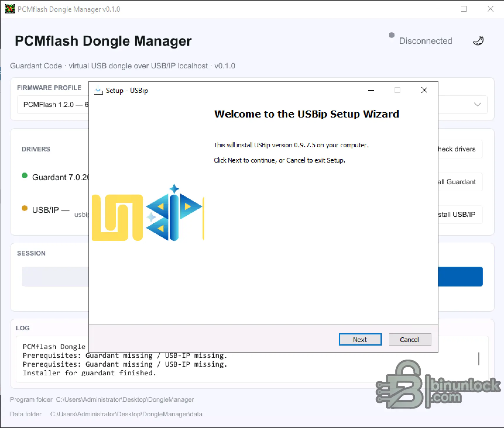Viewport: 504px width, 428px height.
Task: Click Next in USBip Setup wizard
Action: coord(360,339)
